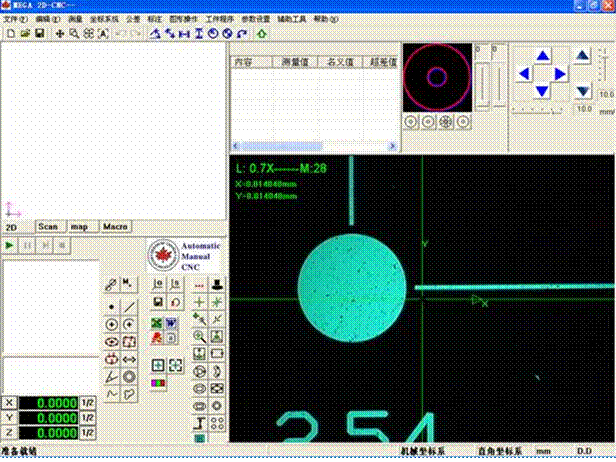The height and width of the screenshot is (462, 616).
Task: Select the pan/move view tool in toolbar
Action: (x=60, y=34)
